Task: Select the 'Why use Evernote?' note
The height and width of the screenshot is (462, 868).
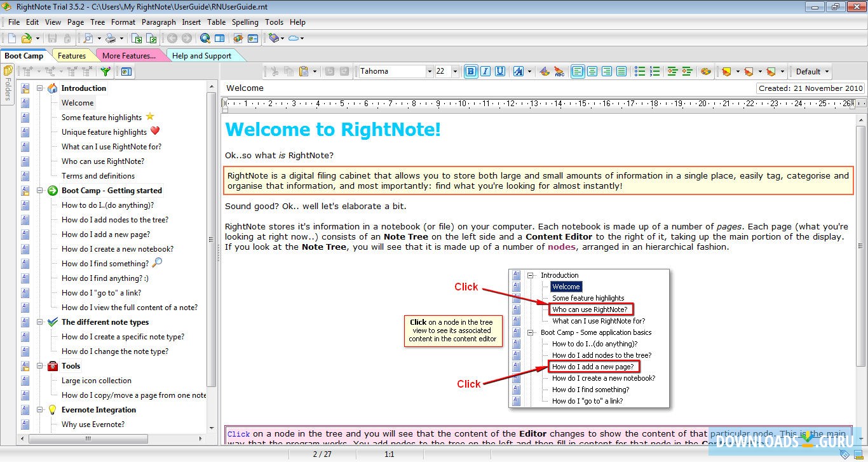Action: [93, 425]
